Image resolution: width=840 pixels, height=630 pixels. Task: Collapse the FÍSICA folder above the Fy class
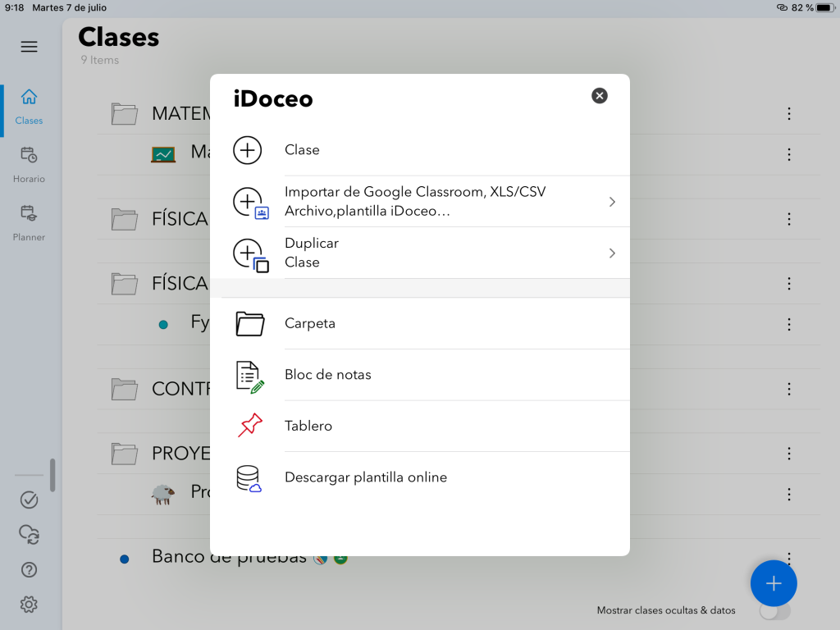(x=125, y=283)
